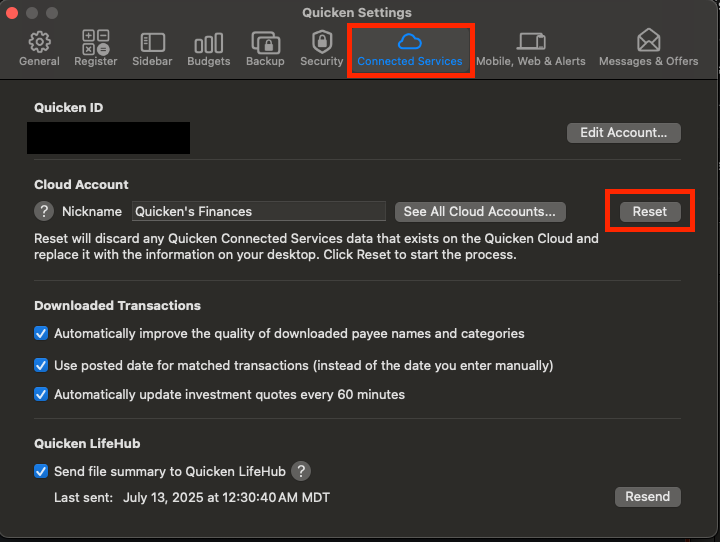Click the Reset cloud account button
The image size is (720, 542).
pyautogui.click(x=650, y=212)
